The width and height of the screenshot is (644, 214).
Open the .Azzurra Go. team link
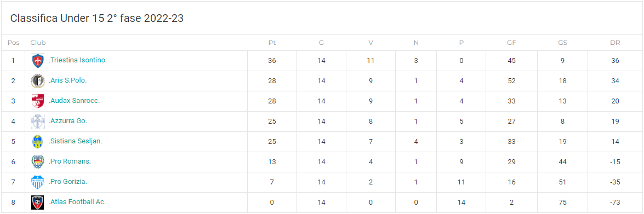tap(68, 121)
